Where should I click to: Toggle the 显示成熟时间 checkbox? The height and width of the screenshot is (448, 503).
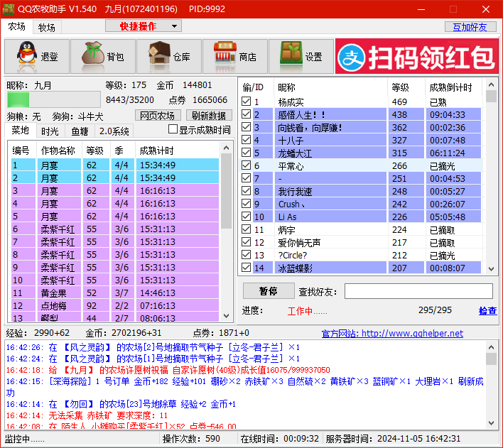173,130
